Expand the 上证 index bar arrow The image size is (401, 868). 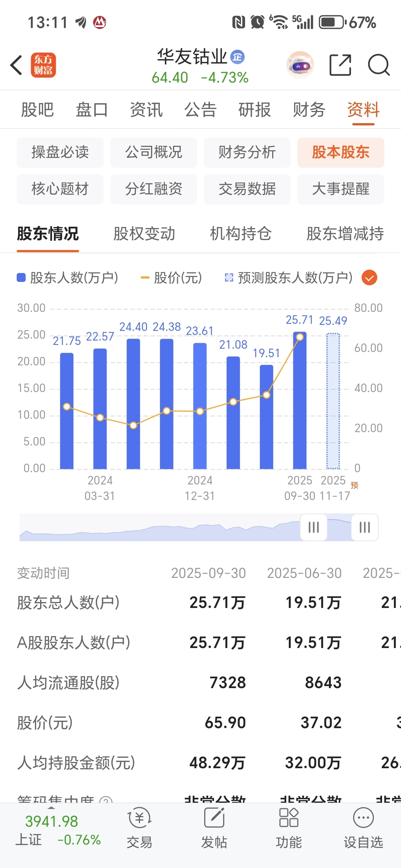coord(51,808)
